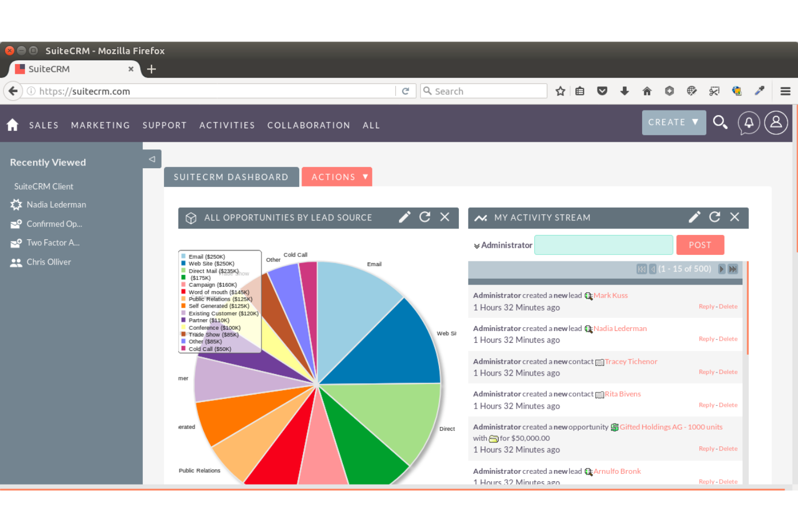Reload the page with the refresh icon
Image resolution: width=798 pixels, height=532 pixels.
coord(405,91)
